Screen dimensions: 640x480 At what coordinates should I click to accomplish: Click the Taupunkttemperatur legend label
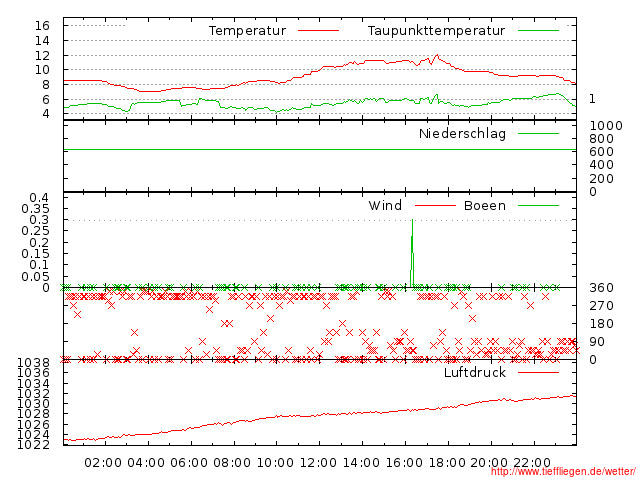pos(436,31)
